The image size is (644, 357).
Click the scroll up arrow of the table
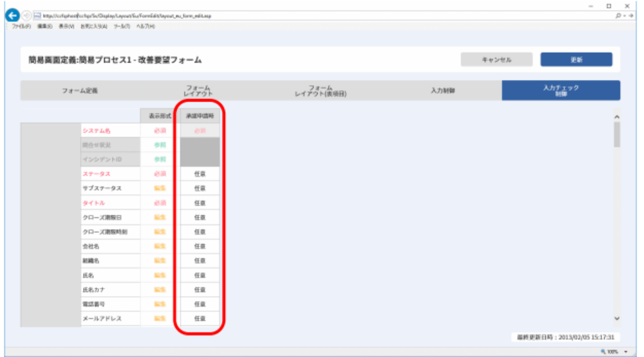(x=617, y=117)
